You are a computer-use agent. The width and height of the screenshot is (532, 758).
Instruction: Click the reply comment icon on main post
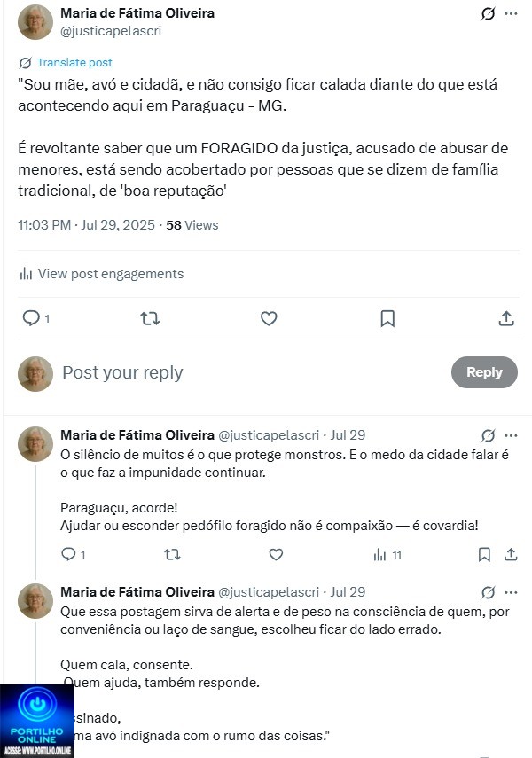pos(31,318)
